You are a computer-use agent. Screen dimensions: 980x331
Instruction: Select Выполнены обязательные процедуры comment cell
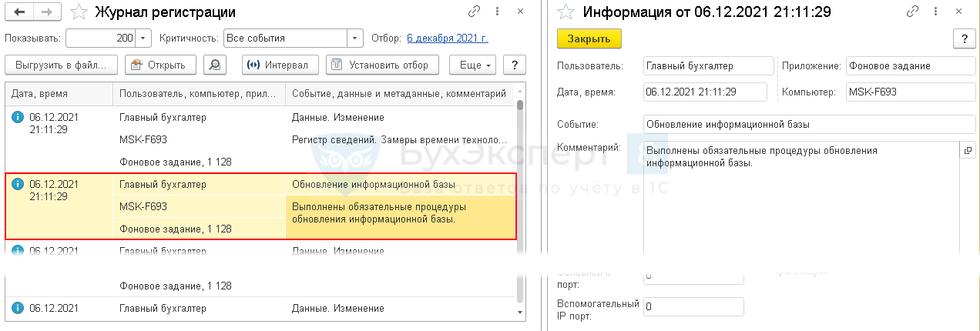point(398,217)
